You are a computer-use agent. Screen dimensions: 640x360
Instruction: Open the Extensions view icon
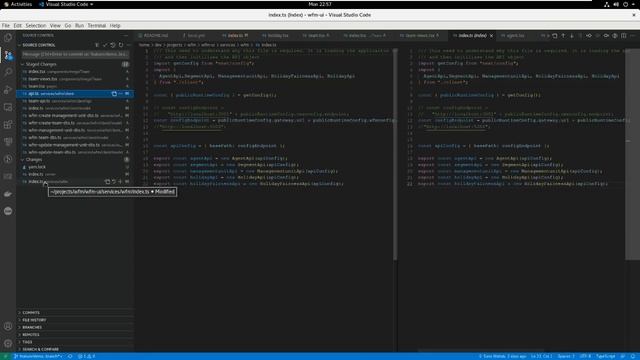coord(8,124)
